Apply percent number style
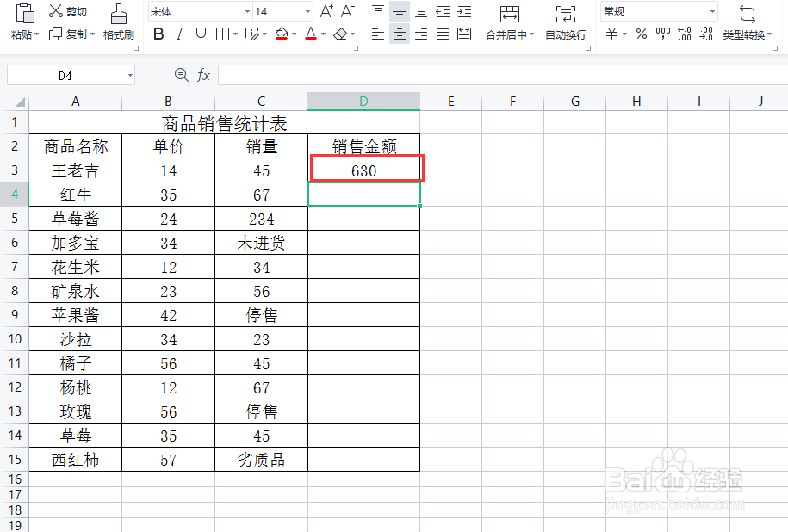This screenshot has width=788, height=532. coord(642,33)
